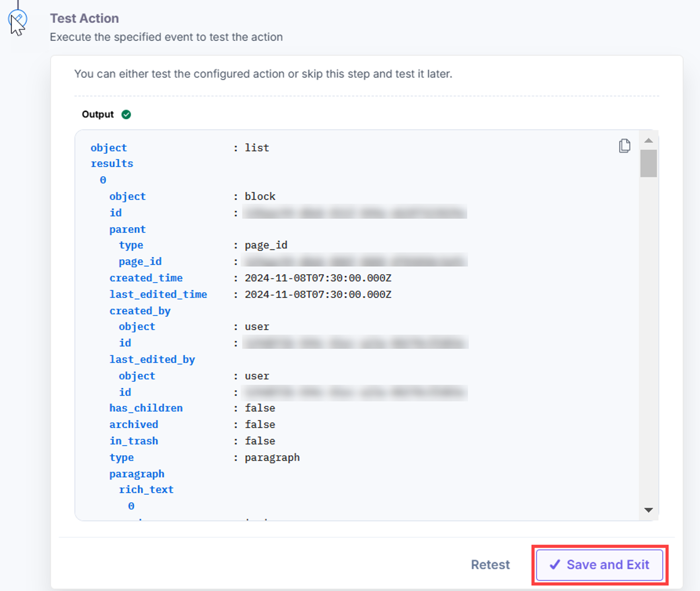700x591 pixels.
Task: Click the 'page_id' type value
Action: (266, 245)
